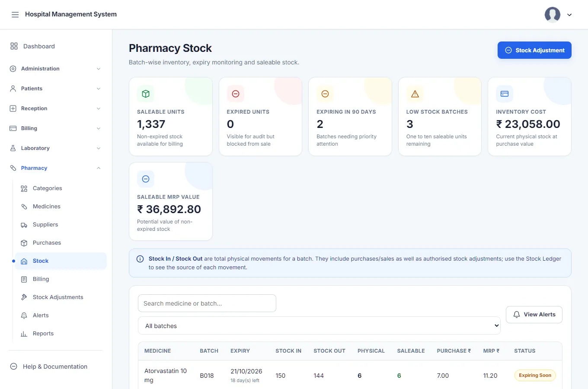Viewport: 588px width, 389px height.
Task: Click the View Alerts button
Action: (534, 315)
